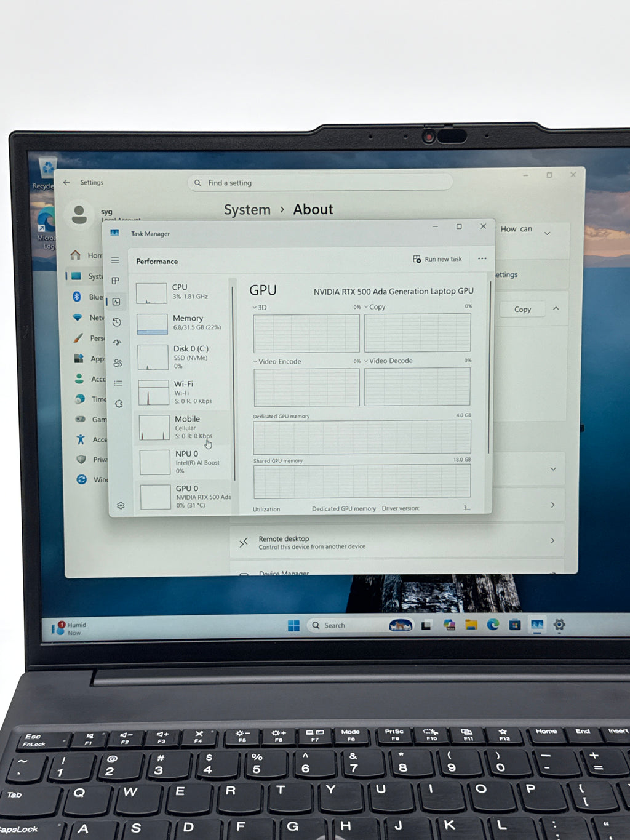Click syg user account avatar in Settings

[79, 215]
